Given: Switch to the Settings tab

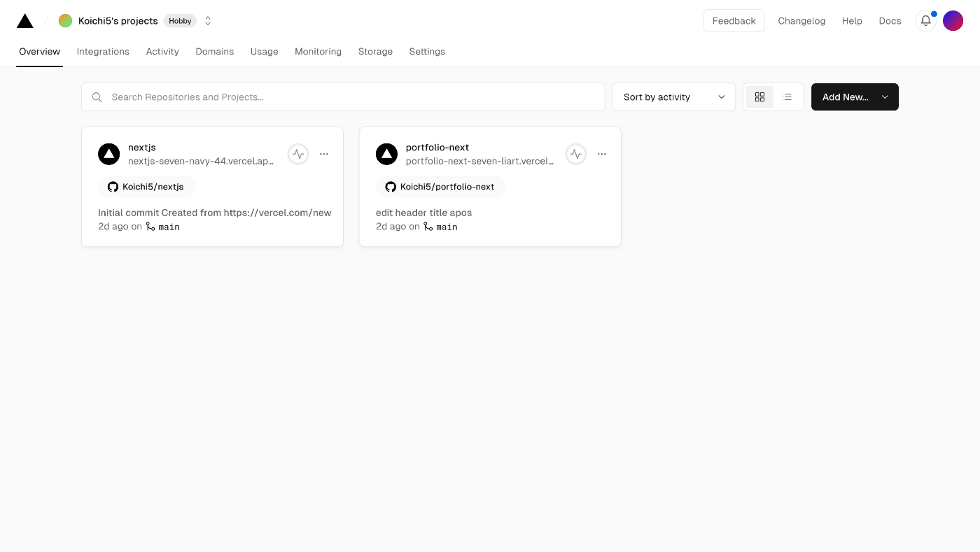Looking at the screenshot, I should (427, 52).
